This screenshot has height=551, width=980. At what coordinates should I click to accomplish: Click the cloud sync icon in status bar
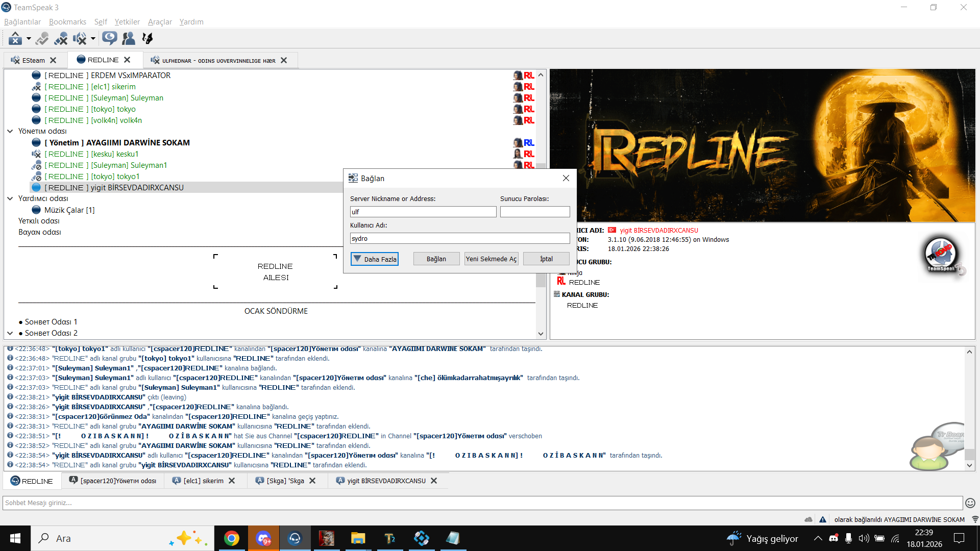808,519
